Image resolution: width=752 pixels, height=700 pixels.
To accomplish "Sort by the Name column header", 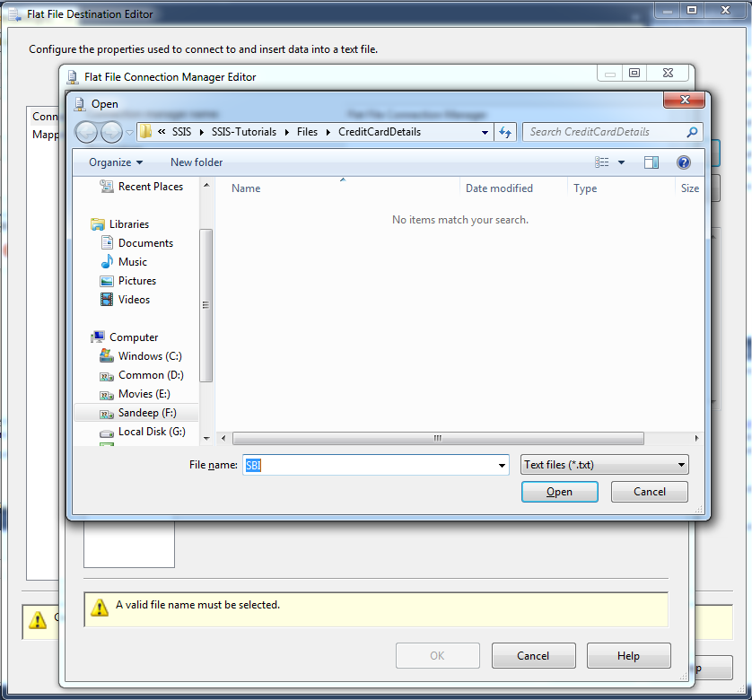I will click(x=246, y=188).
